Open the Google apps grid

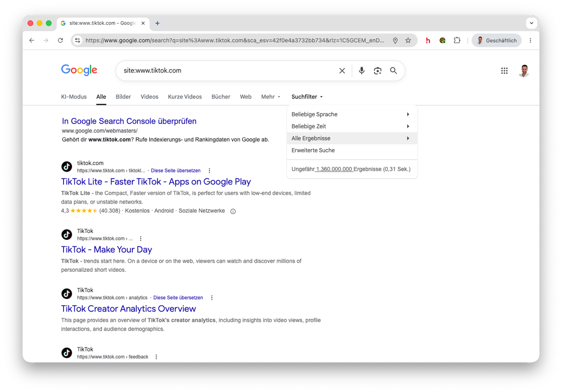(x=504, y=70)
